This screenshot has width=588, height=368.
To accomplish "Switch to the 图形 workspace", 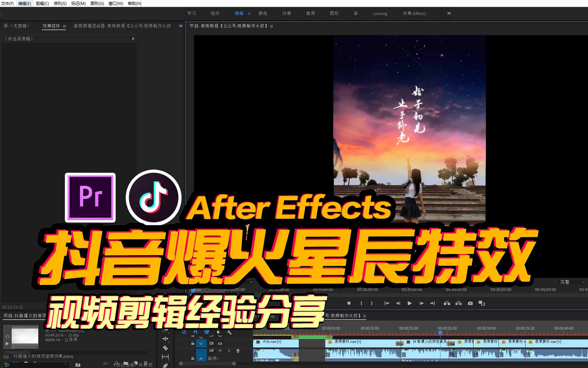I will (334, 13).
